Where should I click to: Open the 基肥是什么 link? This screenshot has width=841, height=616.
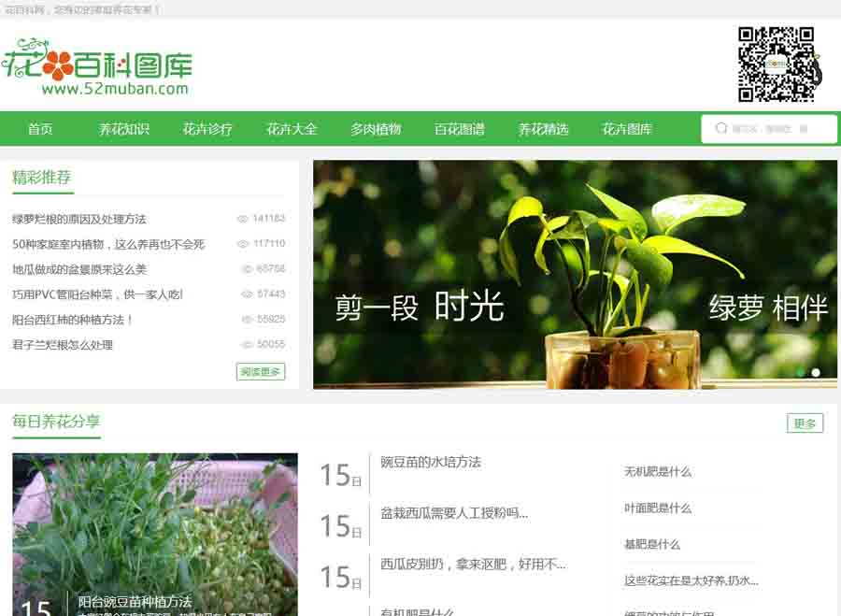tap(652, 544)
